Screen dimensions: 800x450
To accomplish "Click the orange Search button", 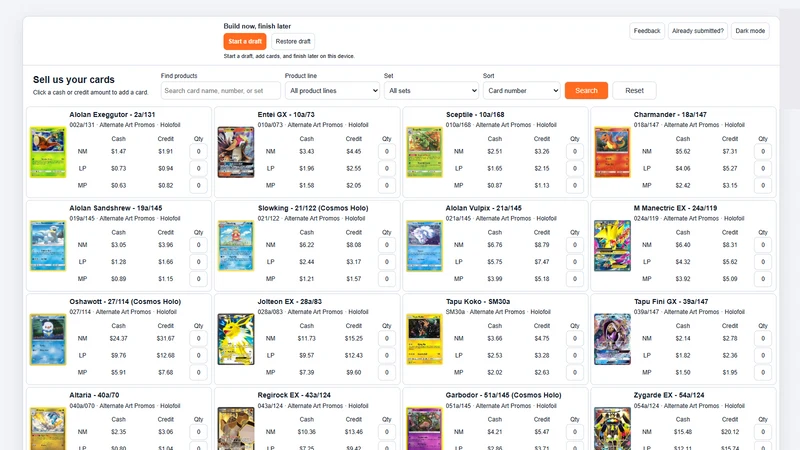I will click(x=586, y=90).
